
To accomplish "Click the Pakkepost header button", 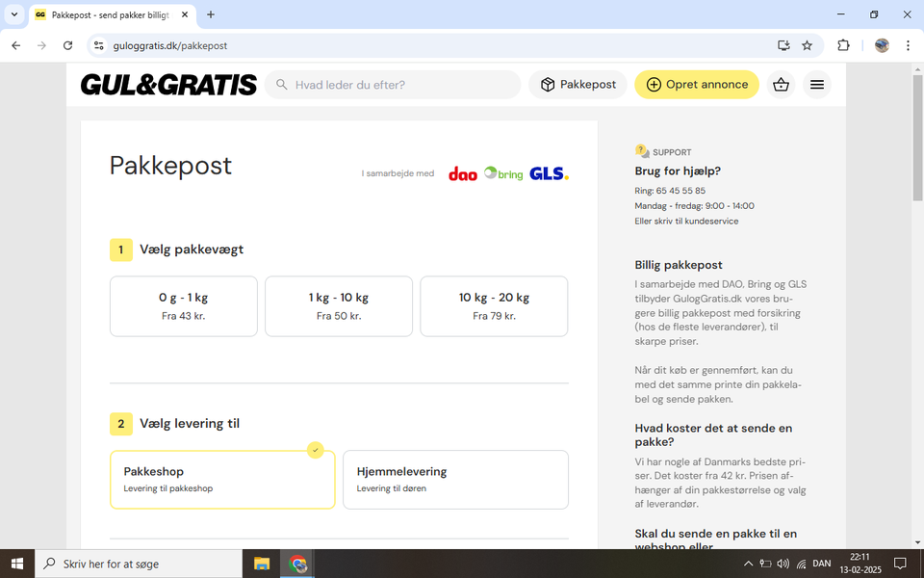I will click(577, 85).
